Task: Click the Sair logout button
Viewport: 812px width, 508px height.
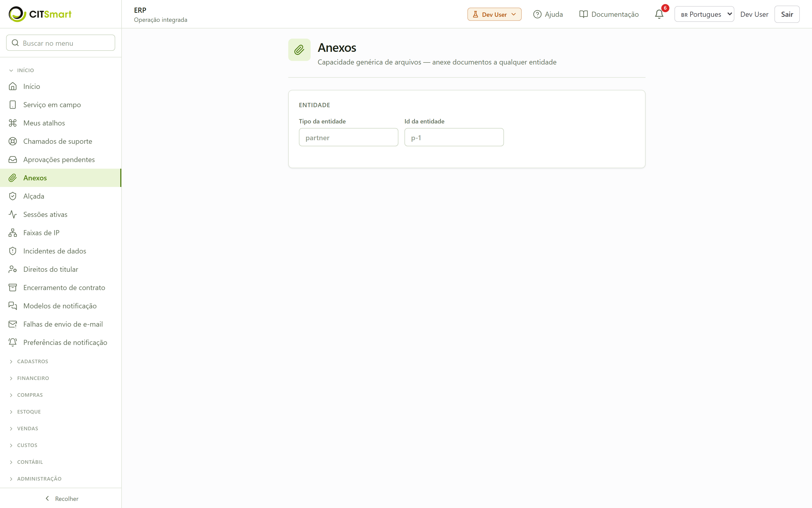Action: (787, 14)
